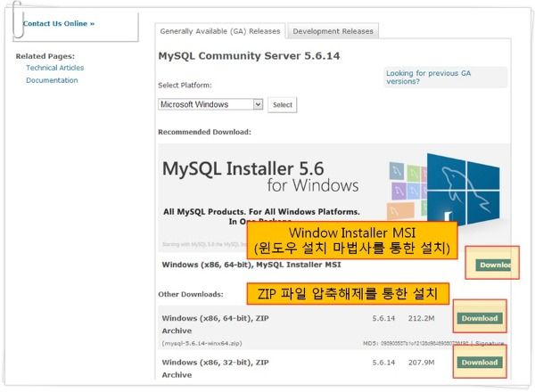Viewport: 535px width, 392px height.
Task: Open the Technical Articles related page
Action: 55,68
